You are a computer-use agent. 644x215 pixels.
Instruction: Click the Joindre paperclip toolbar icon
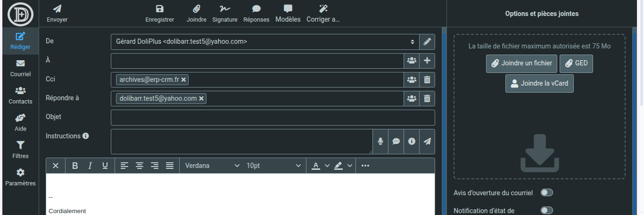(197, 14)
